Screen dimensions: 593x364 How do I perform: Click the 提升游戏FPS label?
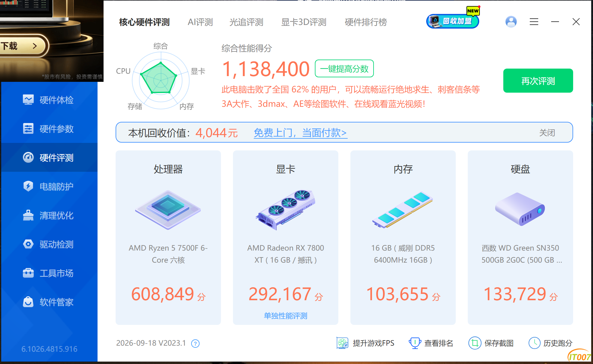click(374, 343)
